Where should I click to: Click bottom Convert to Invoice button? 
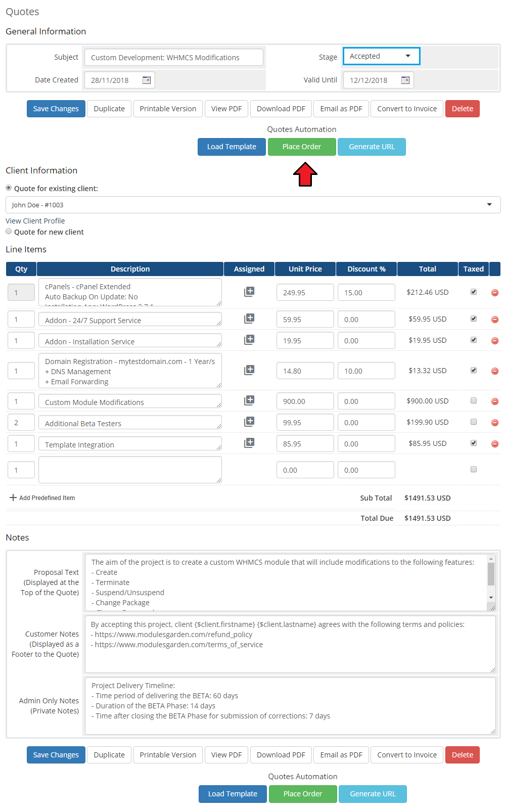pos(407,755)
